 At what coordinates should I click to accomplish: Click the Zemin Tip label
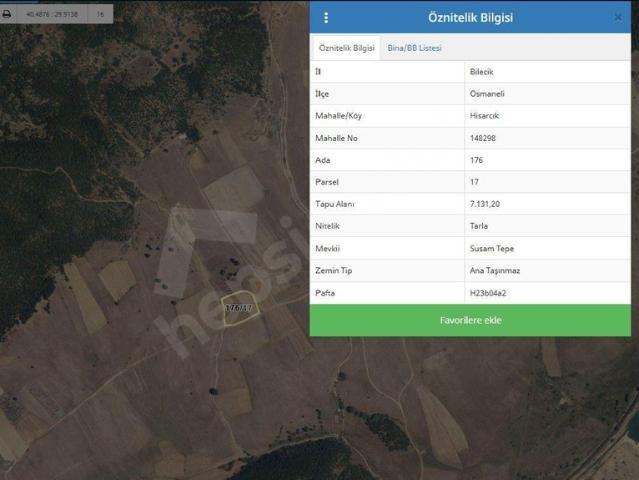[x=333, y=271]
